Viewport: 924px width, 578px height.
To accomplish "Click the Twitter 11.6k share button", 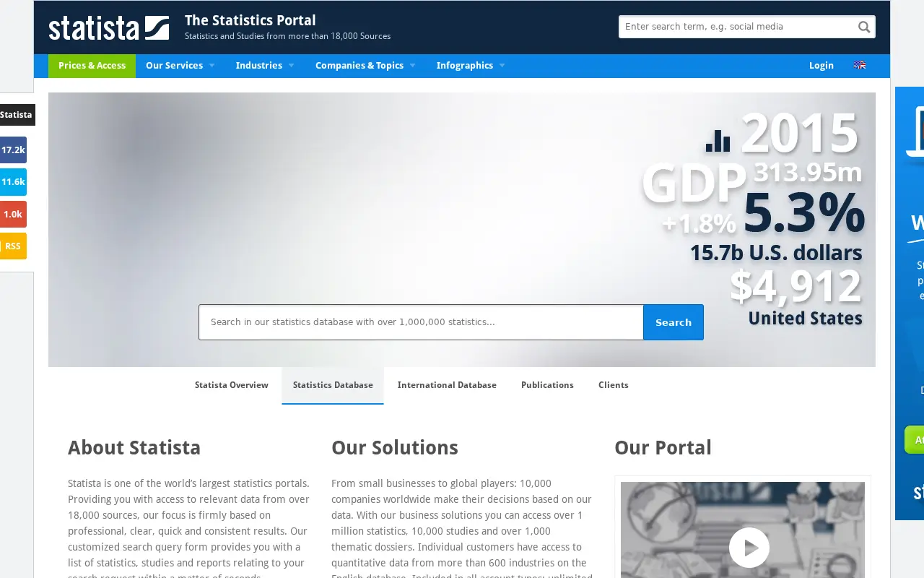I will pos(13,182).
